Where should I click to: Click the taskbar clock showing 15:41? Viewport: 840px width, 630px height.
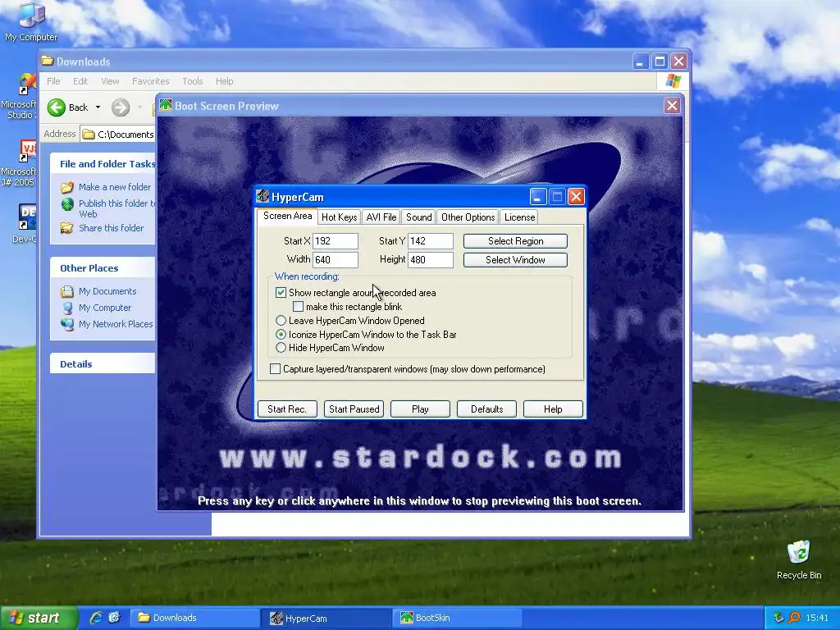point(817,619)
